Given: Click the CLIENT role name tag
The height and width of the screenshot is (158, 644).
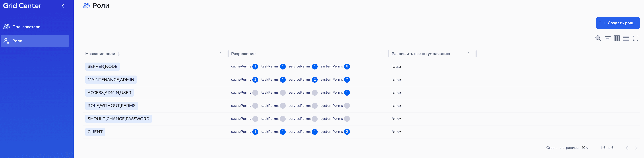Looking at the screenshot, I should 95,132.
